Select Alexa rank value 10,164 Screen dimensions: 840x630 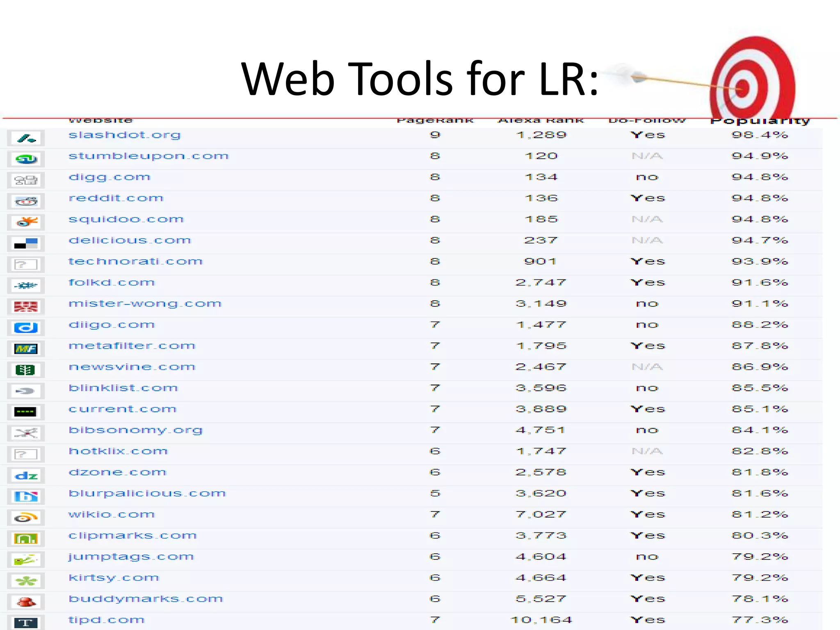[x=541, y=620]
